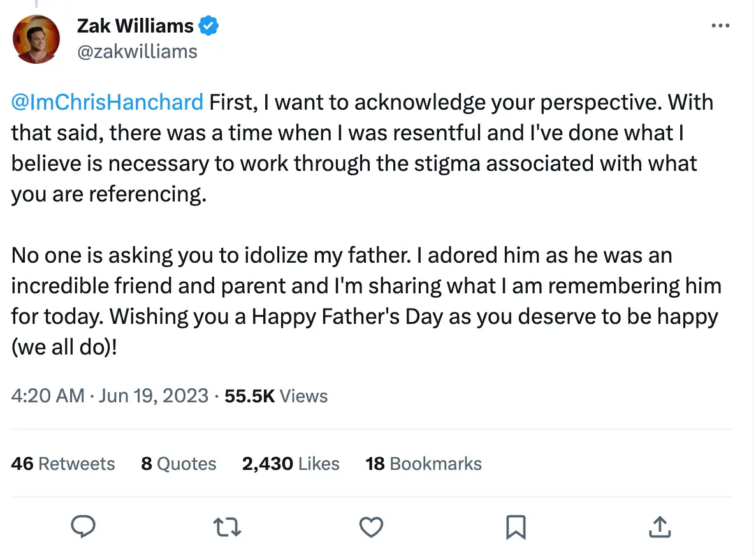Click the 18 Bookmarks count

(423, 464)
